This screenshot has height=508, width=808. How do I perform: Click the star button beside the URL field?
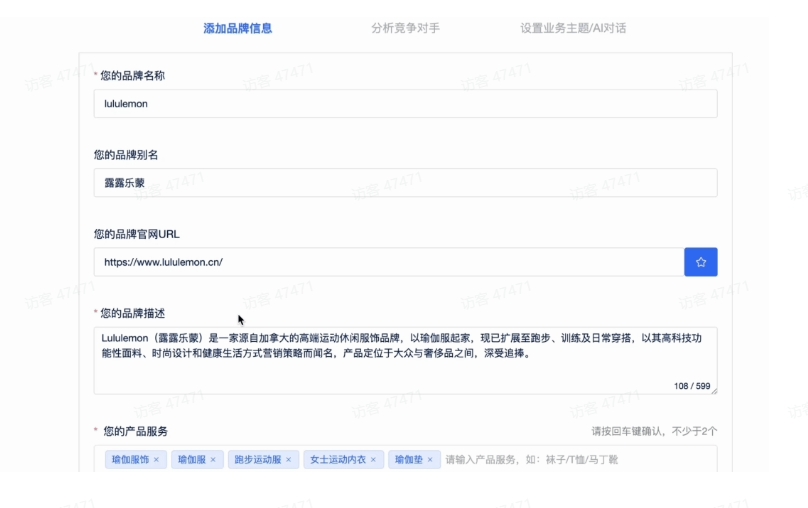click(x=700, y=262)
